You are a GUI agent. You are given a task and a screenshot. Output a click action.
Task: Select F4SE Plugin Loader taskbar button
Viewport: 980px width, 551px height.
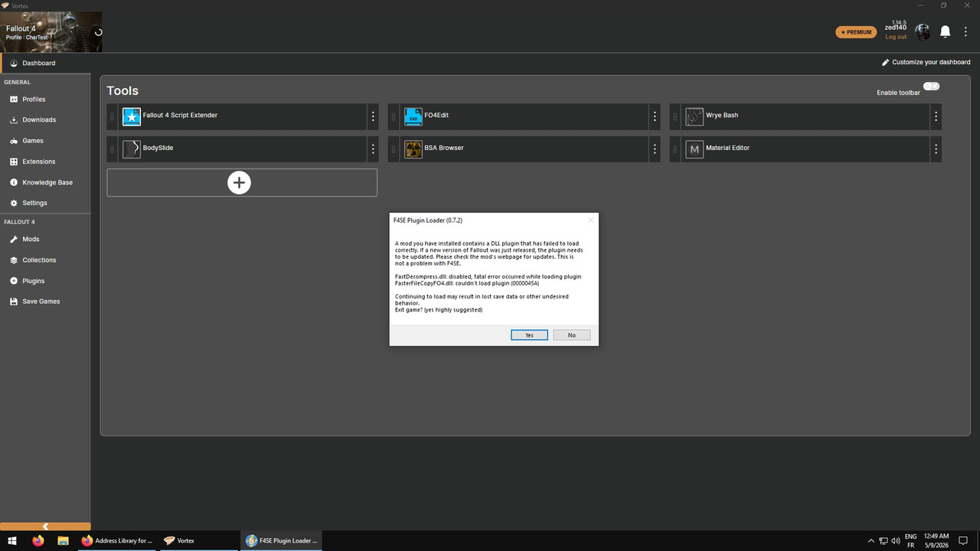click(281, 541)
